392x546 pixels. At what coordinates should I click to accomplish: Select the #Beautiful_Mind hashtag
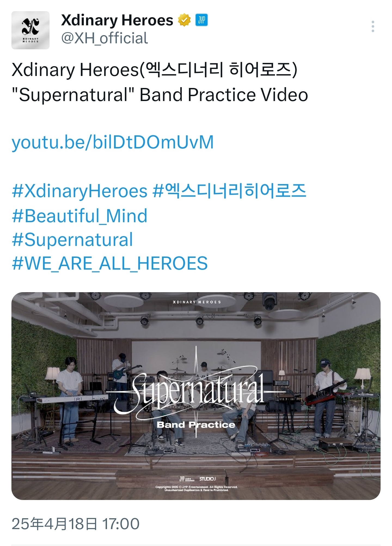[79, 216]
